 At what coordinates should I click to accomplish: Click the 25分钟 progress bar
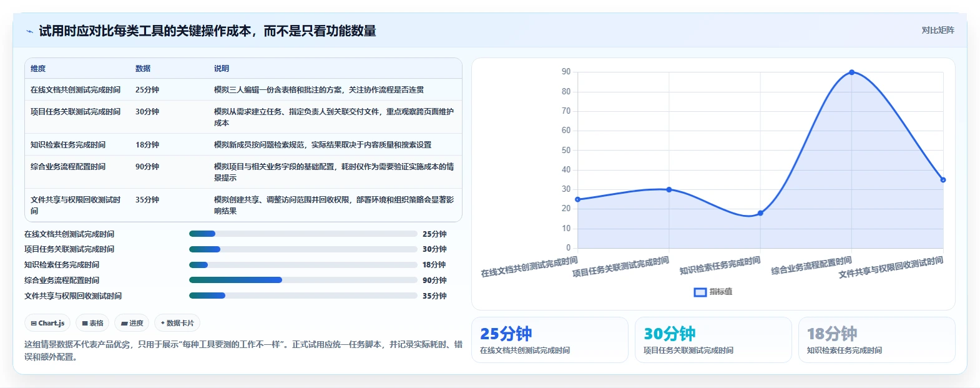(x=303, y=234)
